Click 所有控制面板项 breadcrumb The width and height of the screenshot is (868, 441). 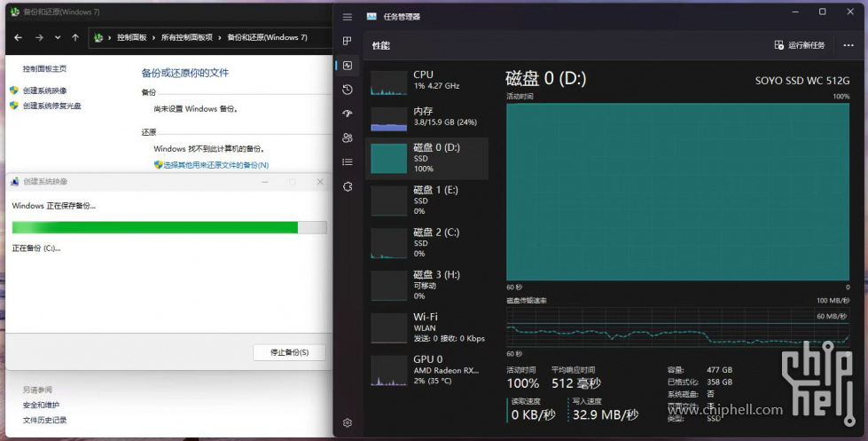click(x=187, y=37)
